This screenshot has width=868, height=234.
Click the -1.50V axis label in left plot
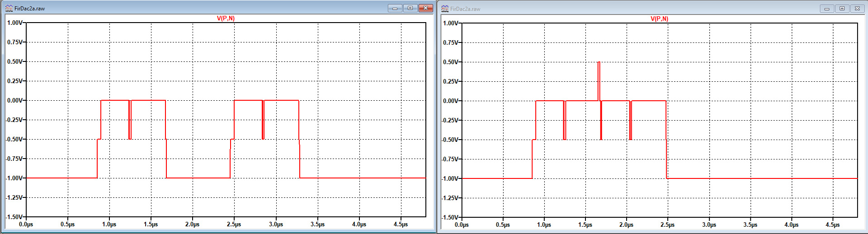tap(14, 217)
